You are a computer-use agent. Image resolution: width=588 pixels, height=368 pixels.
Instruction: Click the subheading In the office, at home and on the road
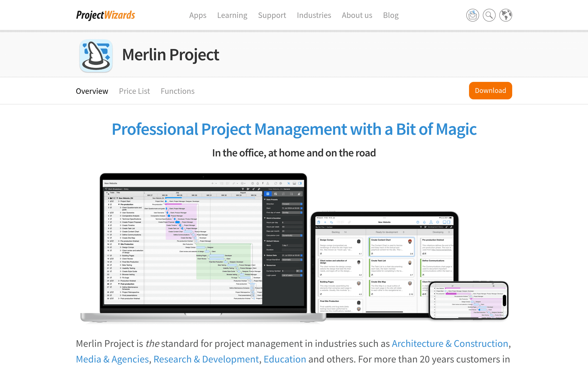coord(294,153)
